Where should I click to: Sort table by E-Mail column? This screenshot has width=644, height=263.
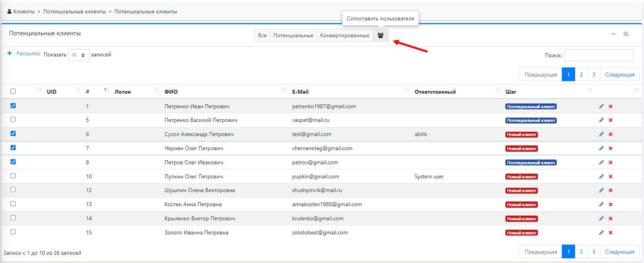pos(300,92)
